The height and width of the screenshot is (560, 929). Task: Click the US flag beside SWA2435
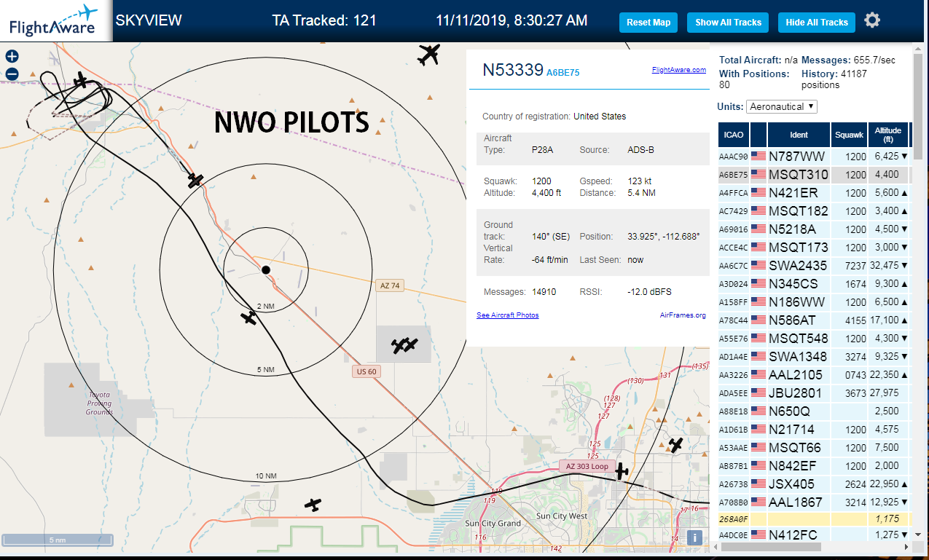[x=759, y=265]
